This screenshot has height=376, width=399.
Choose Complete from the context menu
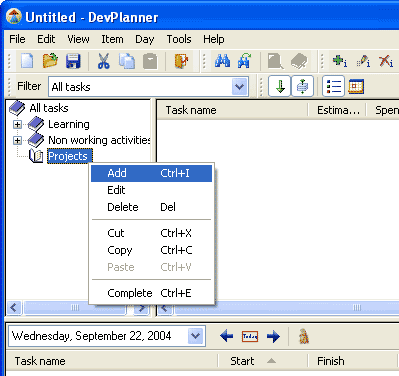click(x=151, y=293)
